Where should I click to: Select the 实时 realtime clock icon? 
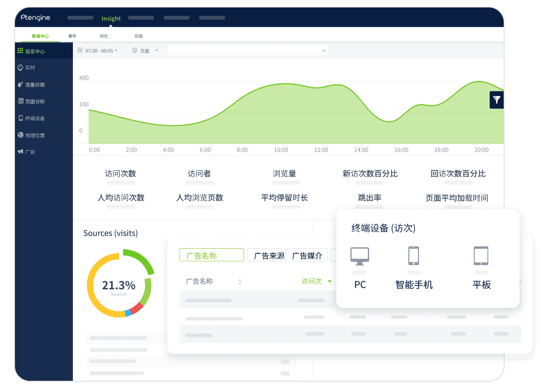(x=29, y=67)
